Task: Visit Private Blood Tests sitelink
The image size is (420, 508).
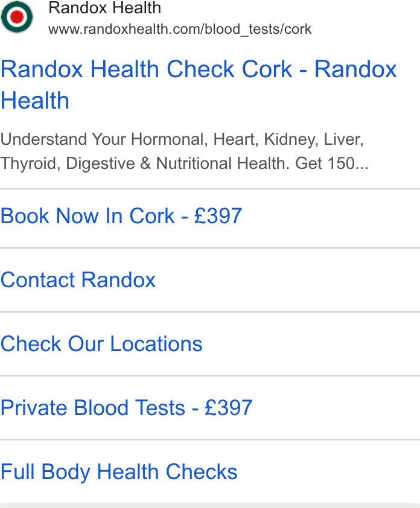Action: point(126,407)
